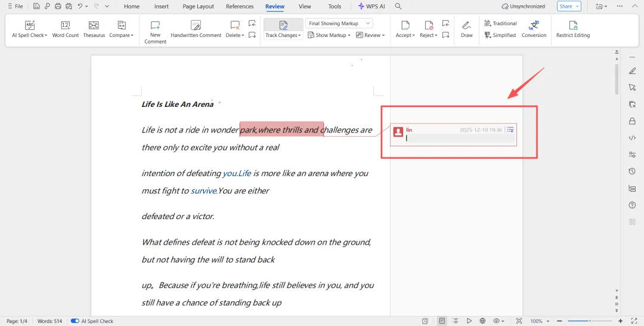
Task: Click the zoom slider handle
Action: tap(590, 321)
